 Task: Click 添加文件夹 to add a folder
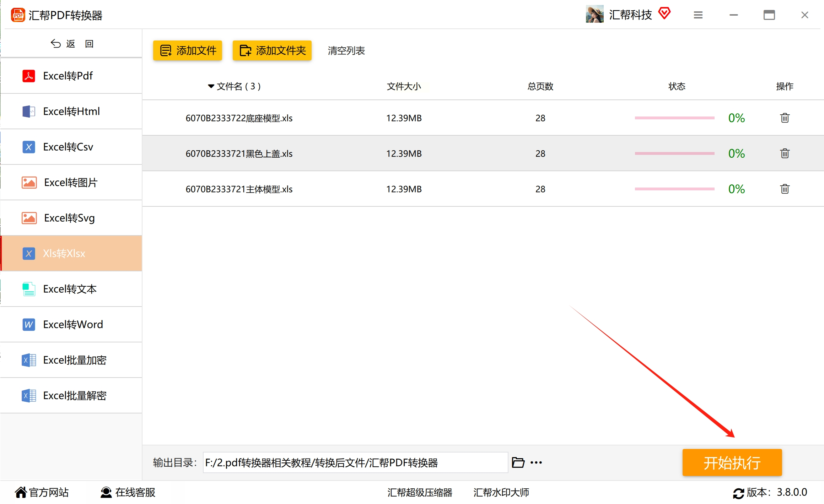click(x=272, y=50)
